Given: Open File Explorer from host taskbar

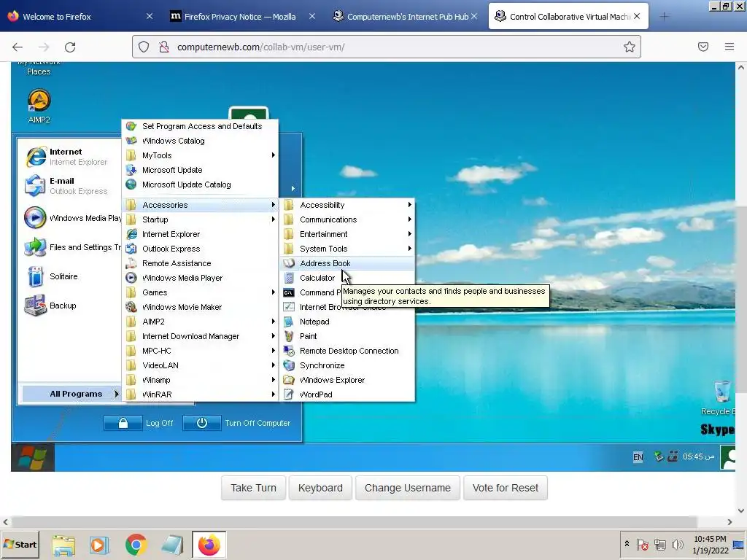Looking at the screenshot, I should [63, 545].
